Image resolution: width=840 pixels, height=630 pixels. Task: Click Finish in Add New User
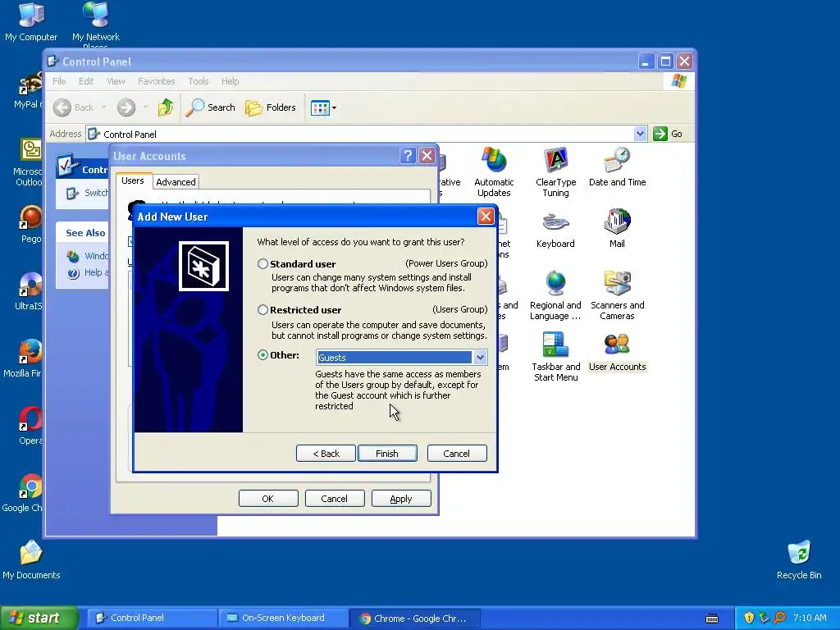pos(387,453)
